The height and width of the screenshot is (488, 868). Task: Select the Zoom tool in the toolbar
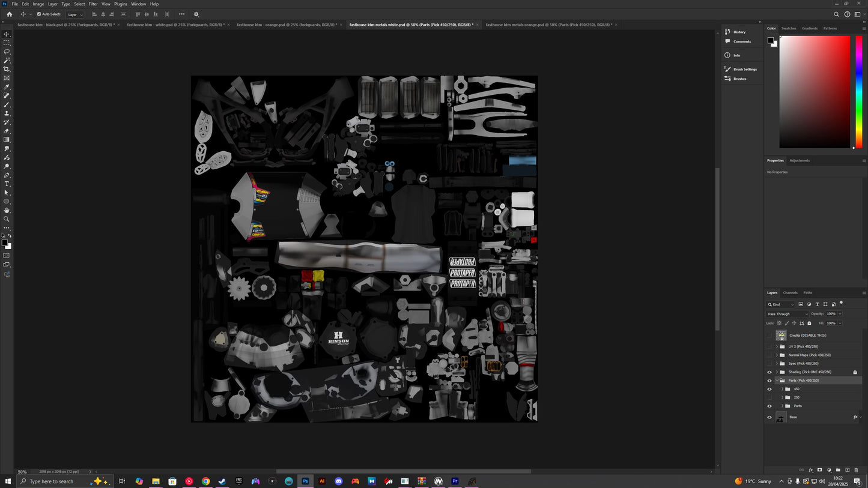coord(7,218)
